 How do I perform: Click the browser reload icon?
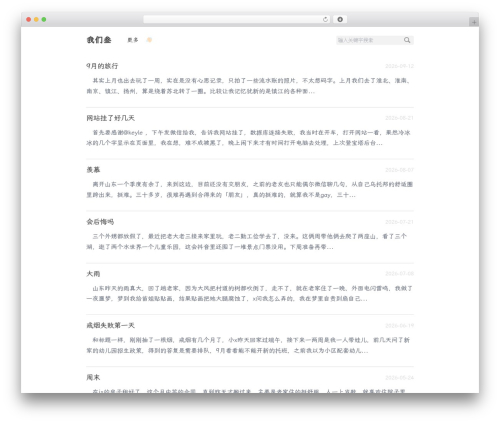point(325,20)
